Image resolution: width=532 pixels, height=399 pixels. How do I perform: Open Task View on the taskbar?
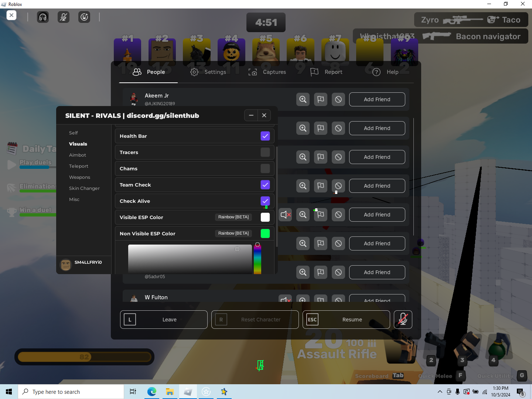[133, 392]
